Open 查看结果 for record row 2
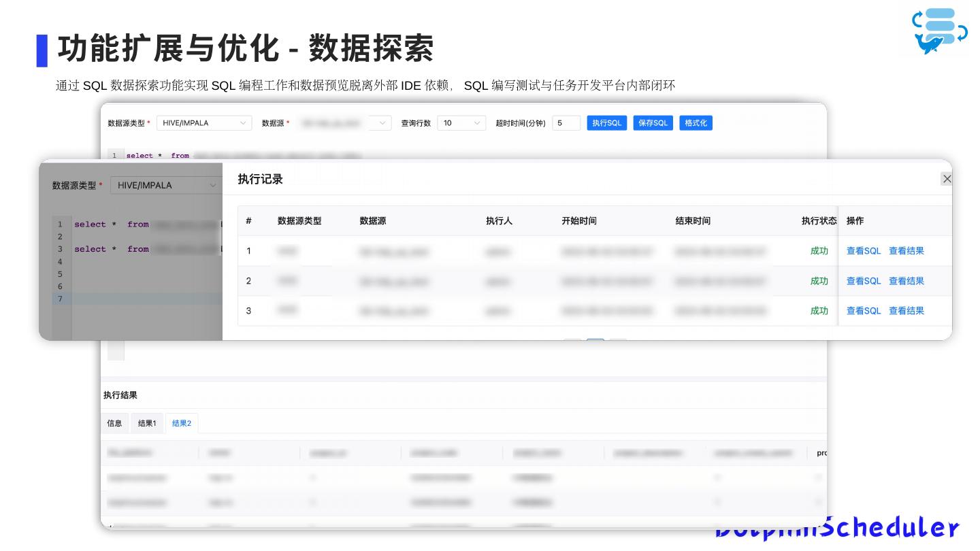The image size is (980, 551). [x=906, y=281]
